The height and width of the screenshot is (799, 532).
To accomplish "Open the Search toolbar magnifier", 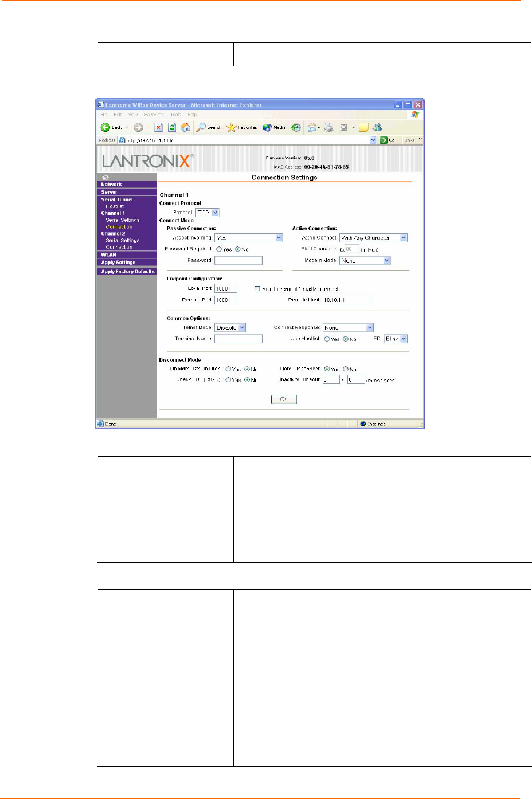I will tap(201, 127).
